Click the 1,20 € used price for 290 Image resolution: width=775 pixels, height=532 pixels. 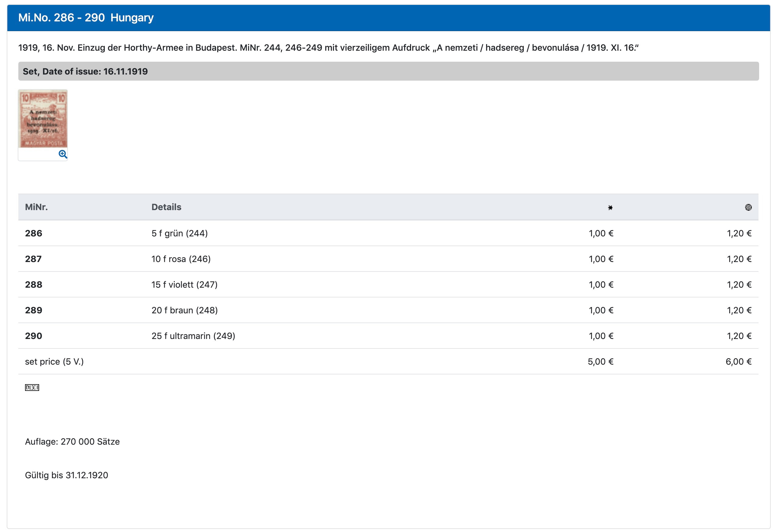click(x=739, y=336)
